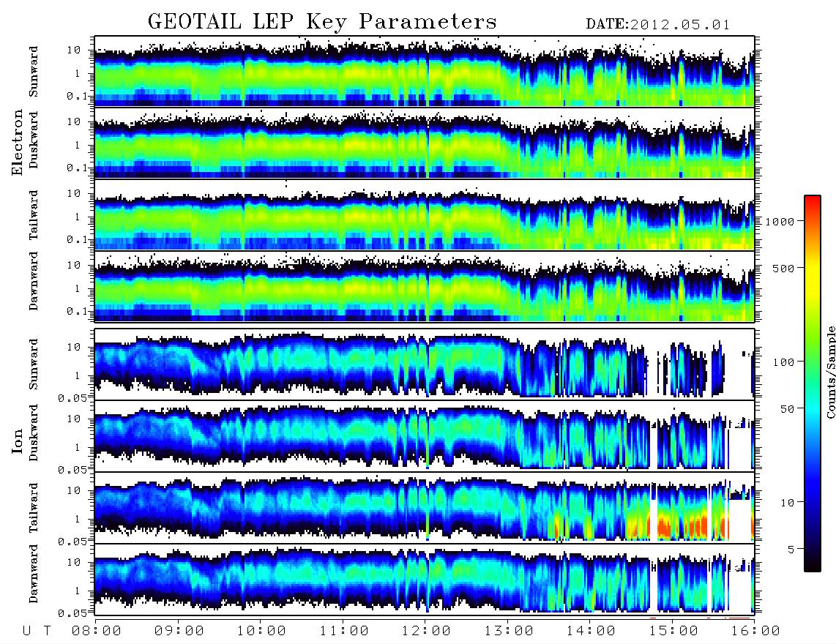Viewport: 836px width, 644px height.
Task: Select the Ion Dawnward spectrogram panel
Action: (x=425, y=580)
